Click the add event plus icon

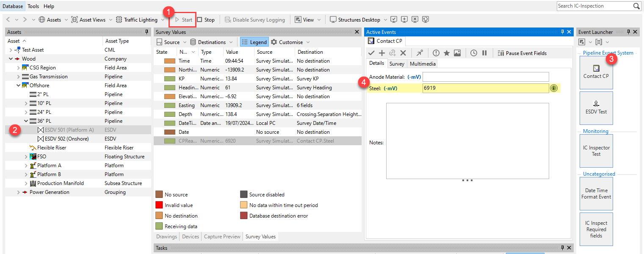(382, 53)
